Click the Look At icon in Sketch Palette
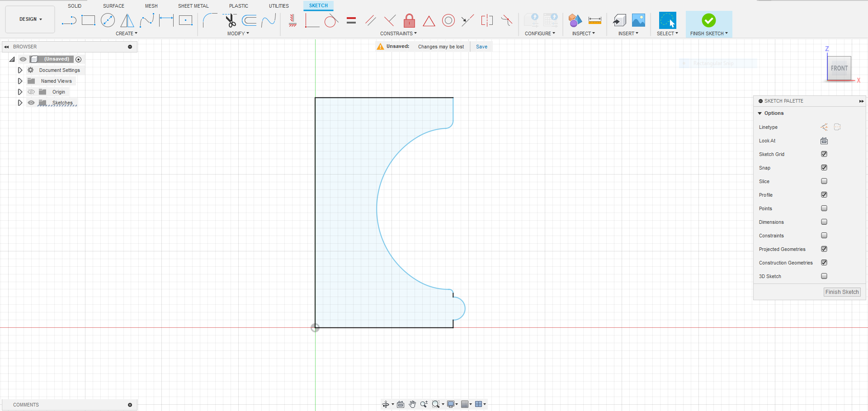The height and width of the screenshot is (411, 868). 824,141
